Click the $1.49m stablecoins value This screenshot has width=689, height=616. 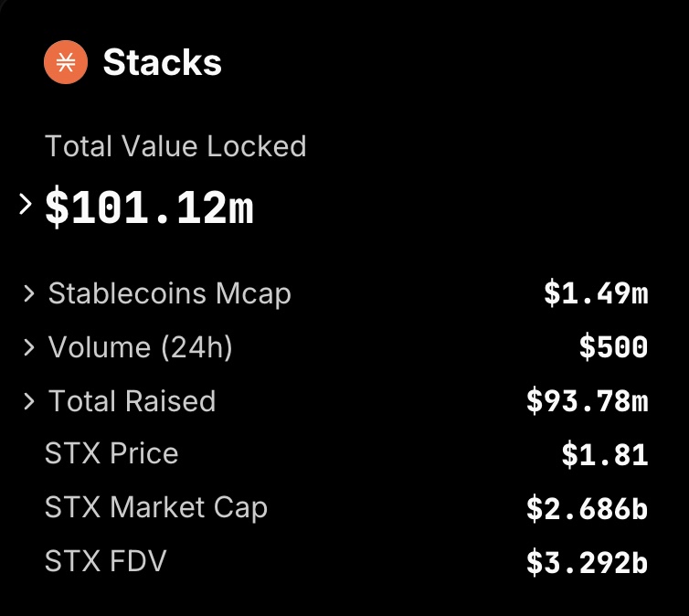(596, 293)
